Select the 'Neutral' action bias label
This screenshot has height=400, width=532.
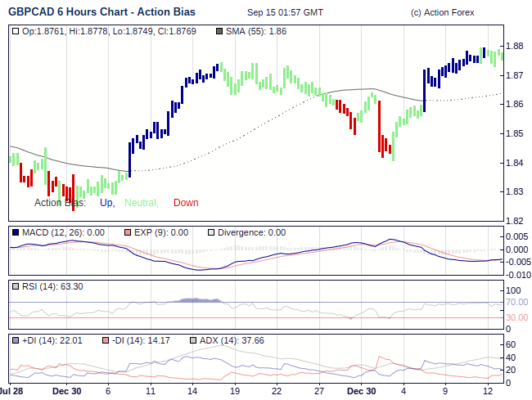pos(141,203)
